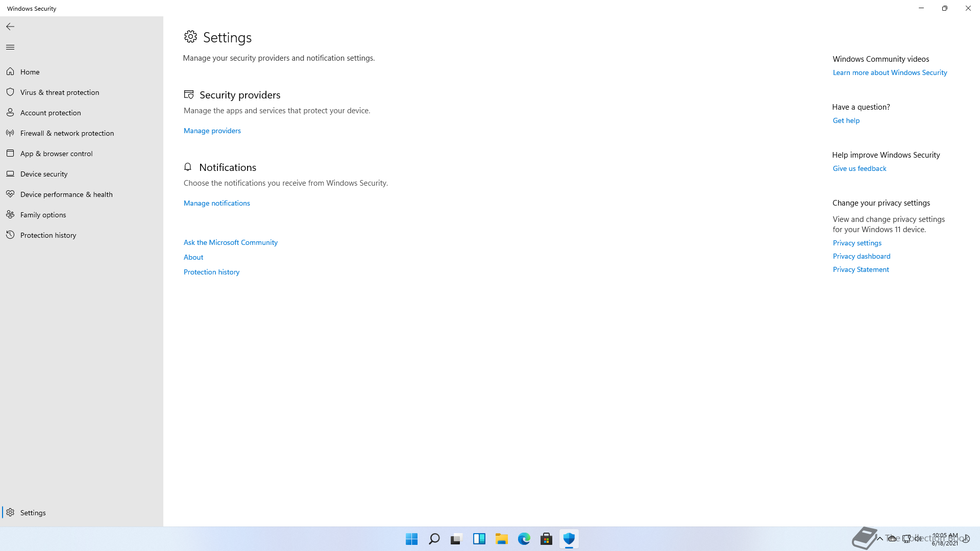This screenshot has height=551, width=980.
Task: Open the Privacy dashboard link
Action: (861, 256)
